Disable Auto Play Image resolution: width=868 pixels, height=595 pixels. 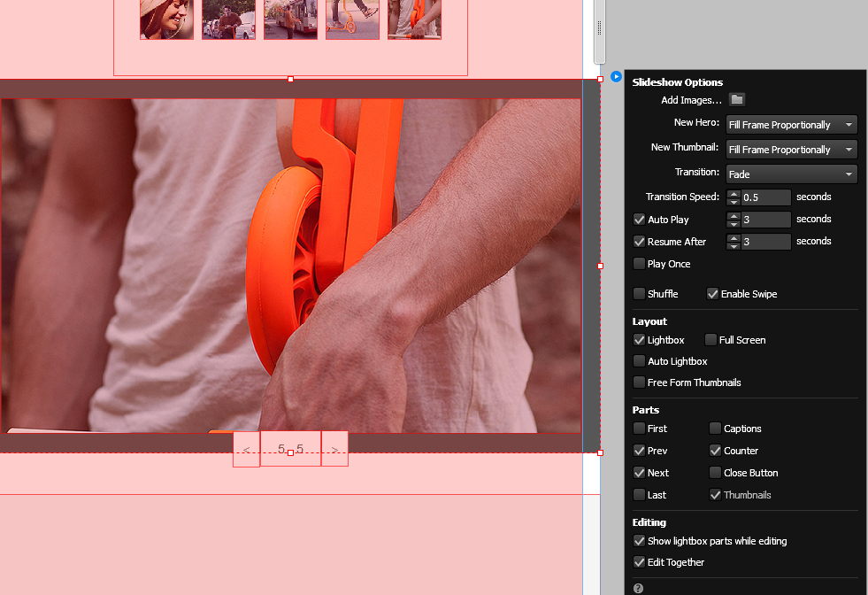(639, 219)
